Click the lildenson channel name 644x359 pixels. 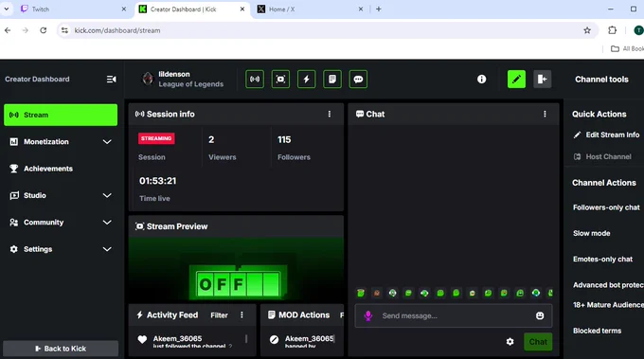pos(174,74)
